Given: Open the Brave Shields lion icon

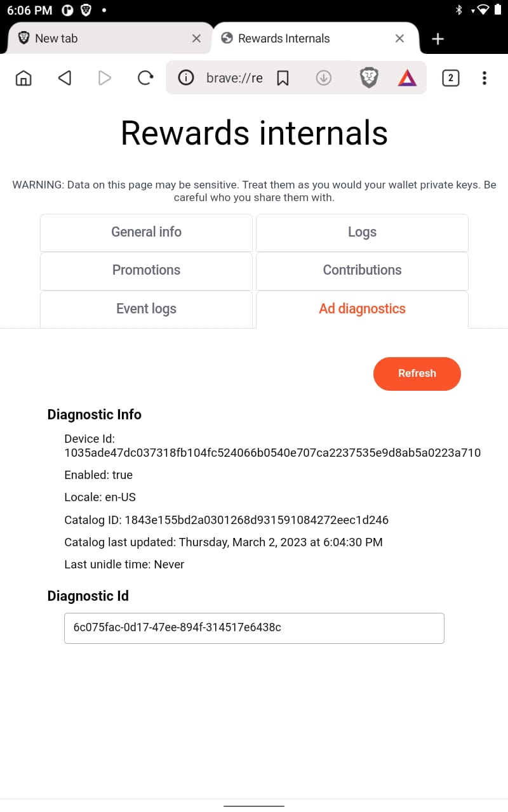Looking at the screenshot, I should pyautogui.click(x=369, y=77).
